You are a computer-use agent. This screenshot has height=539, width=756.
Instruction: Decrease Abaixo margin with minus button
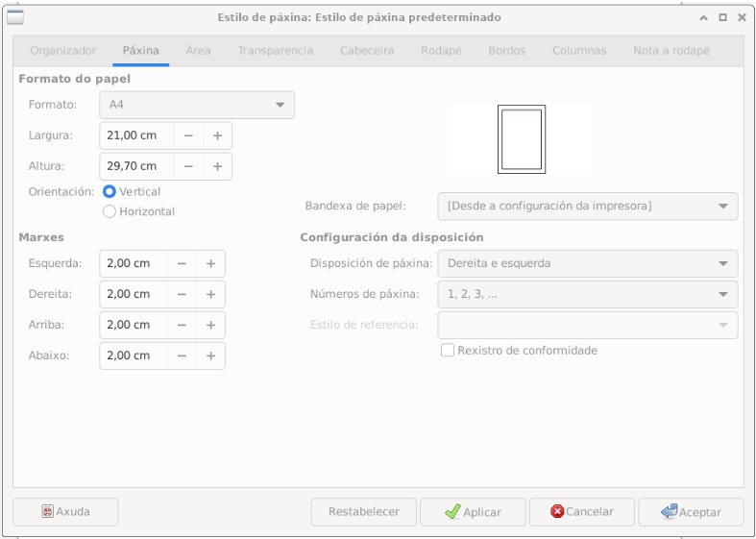click(x=182, y=355)
